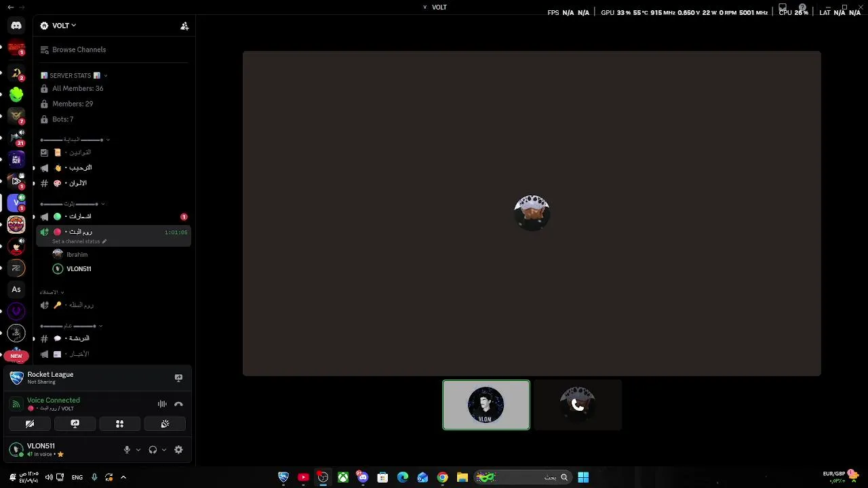Open the invite people icon beside VOLT
Screen dimensions: 868x488
(184, 26)
